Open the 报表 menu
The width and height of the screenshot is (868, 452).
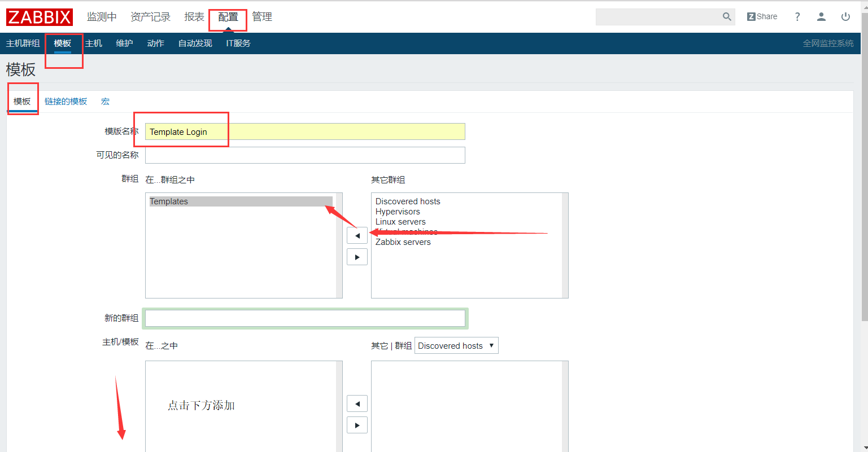click(x=194, y=17)
